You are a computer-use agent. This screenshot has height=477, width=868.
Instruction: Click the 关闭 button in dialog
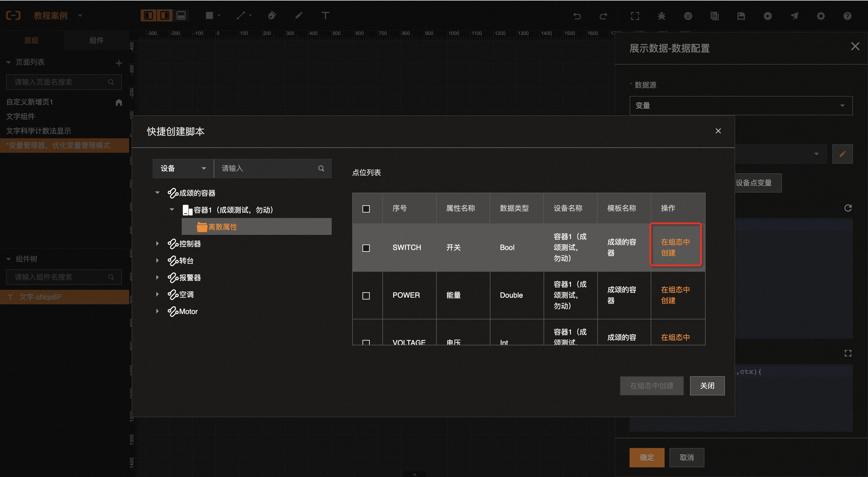[x=707, y=385]
